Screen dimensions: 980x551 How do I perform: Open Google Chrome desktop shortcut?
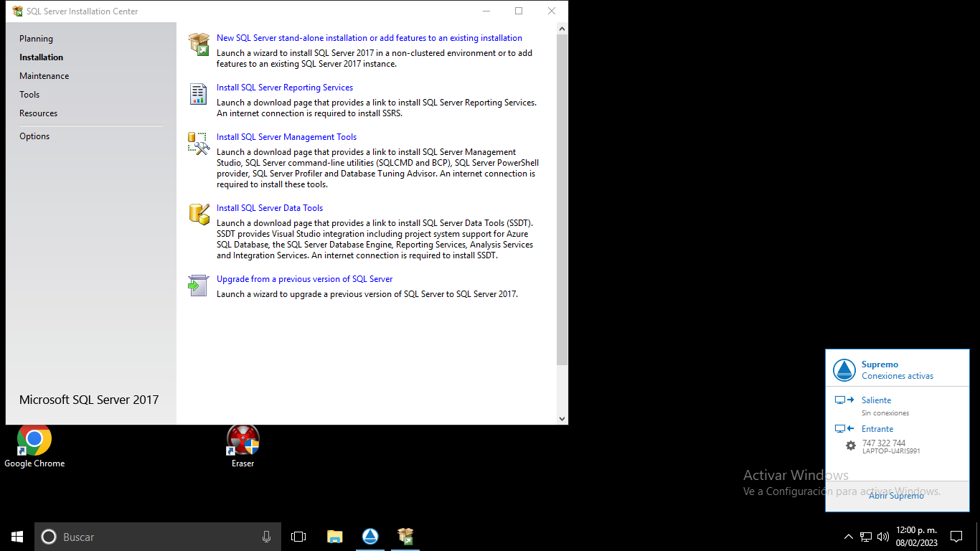pos(34,446)
